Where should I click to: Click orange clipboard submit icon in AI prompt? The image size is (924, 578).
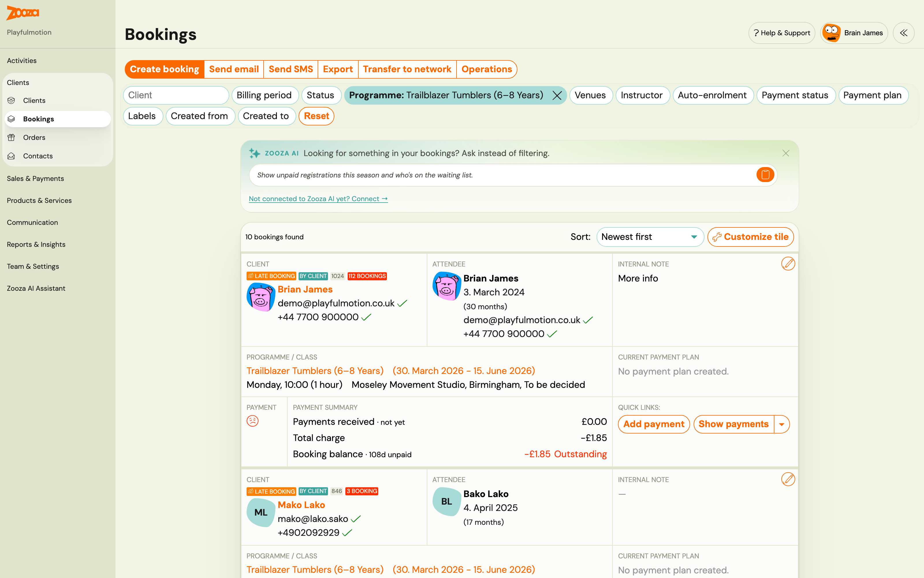765,175
